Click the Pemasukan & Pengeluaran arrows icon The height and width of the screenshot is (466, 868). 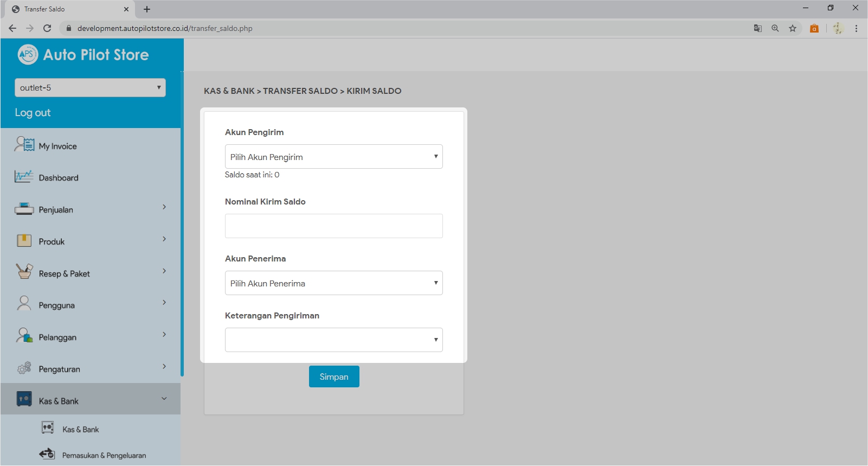point(47,454)
